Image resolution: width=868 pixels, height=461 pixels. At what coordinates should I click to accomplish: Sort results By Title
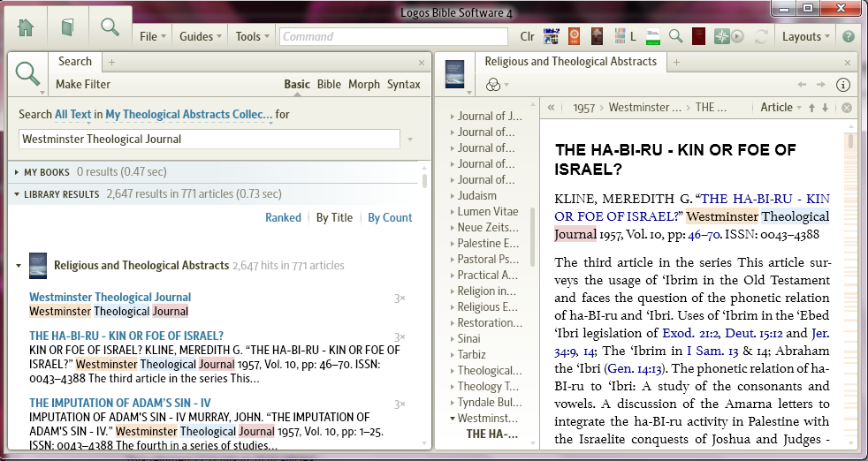coord(334,217)
